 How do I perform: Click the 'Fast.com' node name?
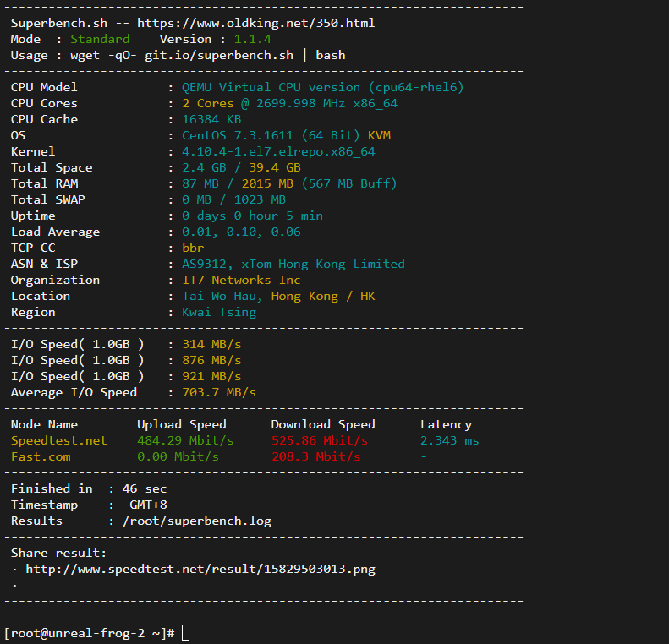coord(41,457)
